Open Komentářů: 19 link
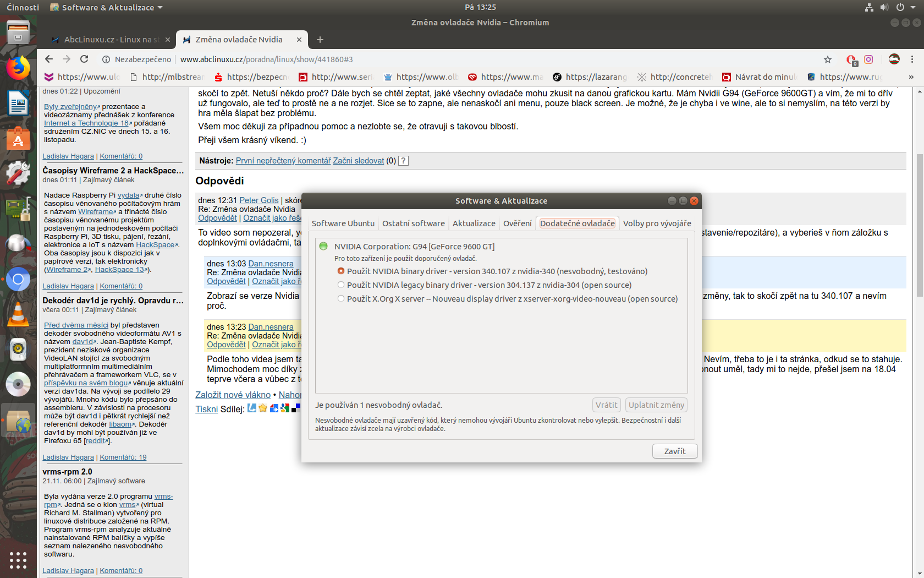The width and height of the screenshot is (924, 578). click(123, 457)
